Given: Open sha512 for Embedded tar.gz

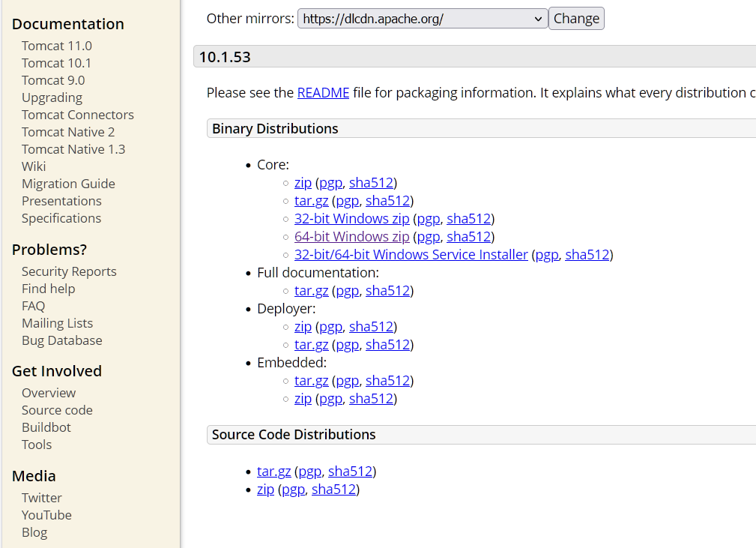Looking at the screenshot, I should pos(387,381).
